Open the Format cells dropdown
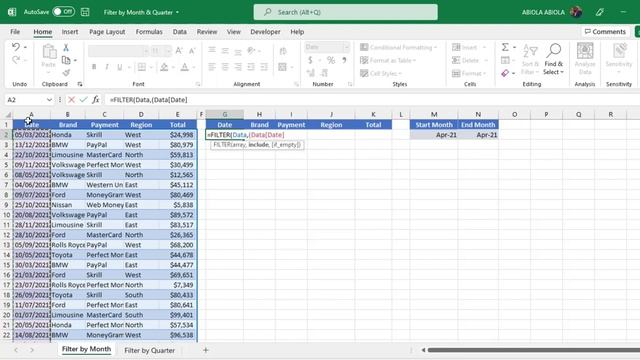 469,73
